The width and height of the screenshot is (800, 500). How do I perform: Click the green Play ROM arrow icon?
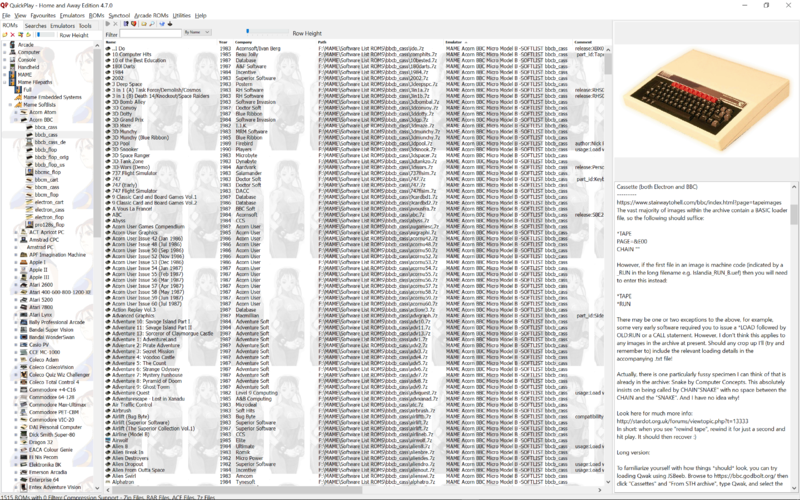point(108,24)
